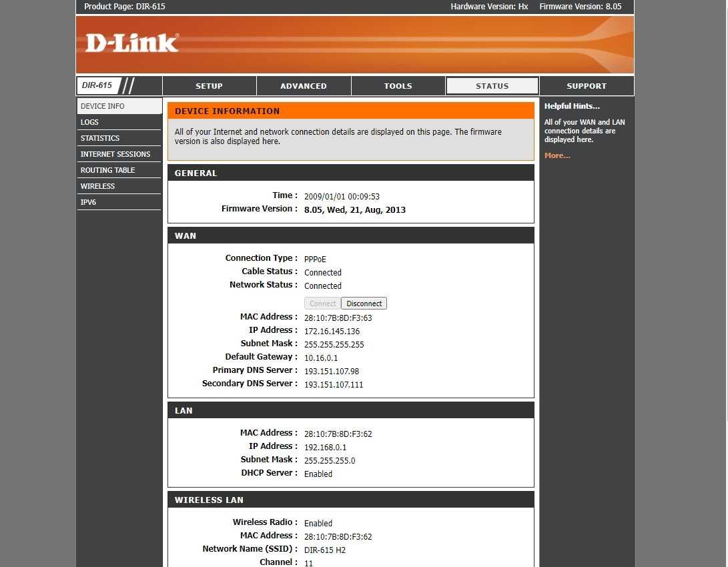Click the LAN MAC address 28:10:7B:8D:F3:62
Image resolution: width=728 pixels, height=567 pixels.
click(338, 434)
